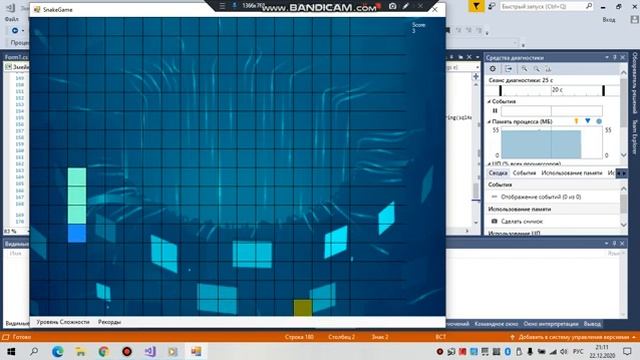Pin the Средства диагностики panel
Image resolution: width=640 pixels, height=360 pixels.
[x=615, y=58]
